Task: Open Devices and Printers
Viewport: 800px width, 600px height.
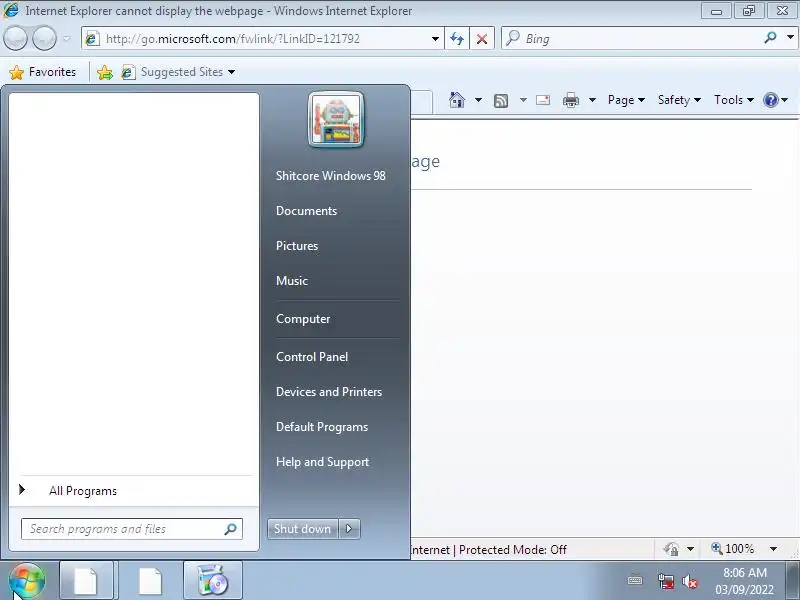Action: click(x=329, y=392)
